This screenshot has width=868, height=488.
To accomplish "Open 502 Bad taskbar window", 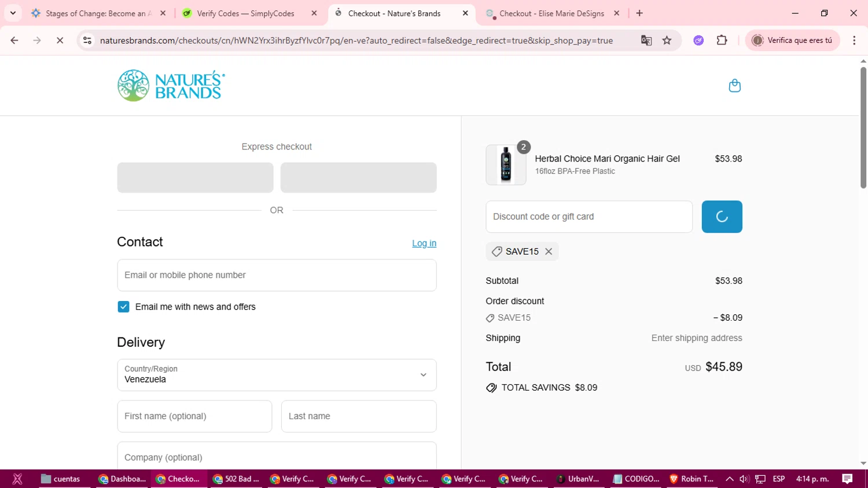I will point(236,479).
